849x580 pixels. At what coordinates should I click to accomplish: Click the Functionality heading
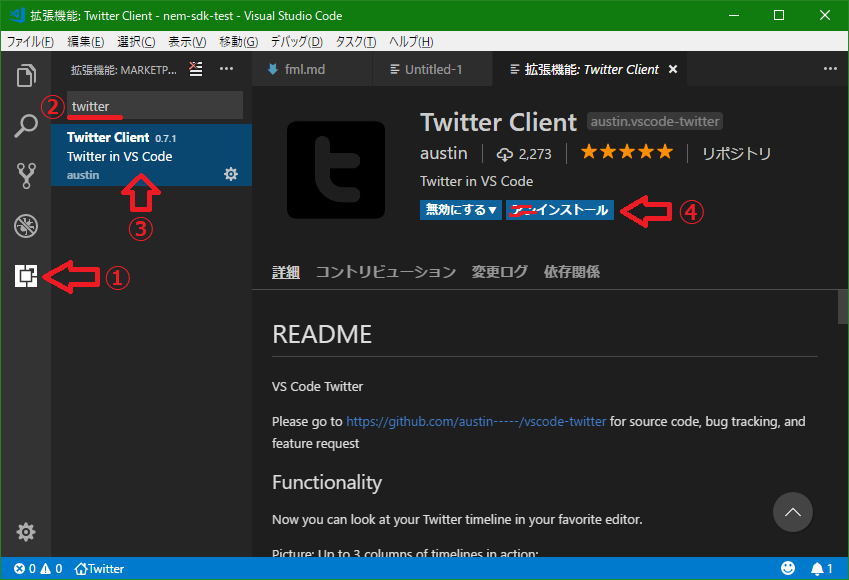coord(327,482)
